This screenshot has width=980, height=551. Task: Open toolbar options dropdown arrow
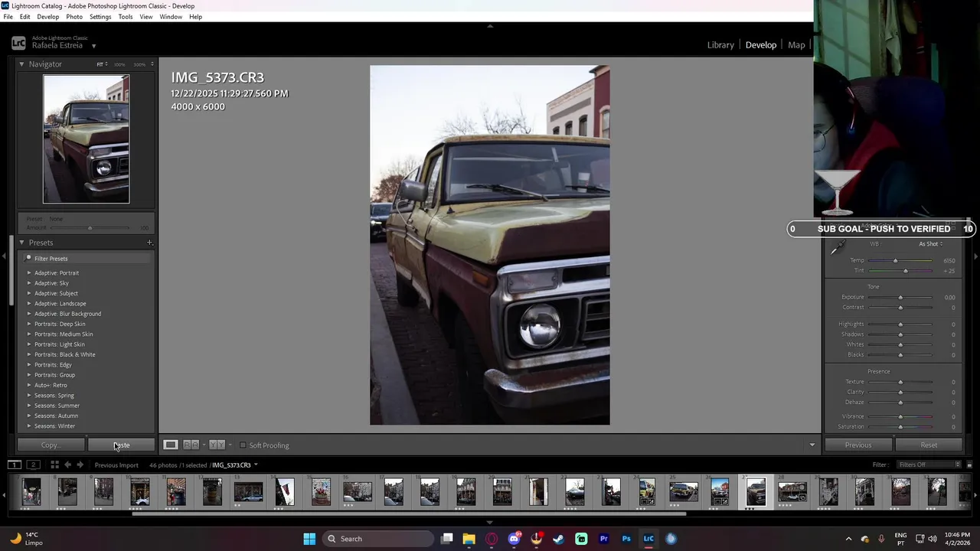point(812,445)
